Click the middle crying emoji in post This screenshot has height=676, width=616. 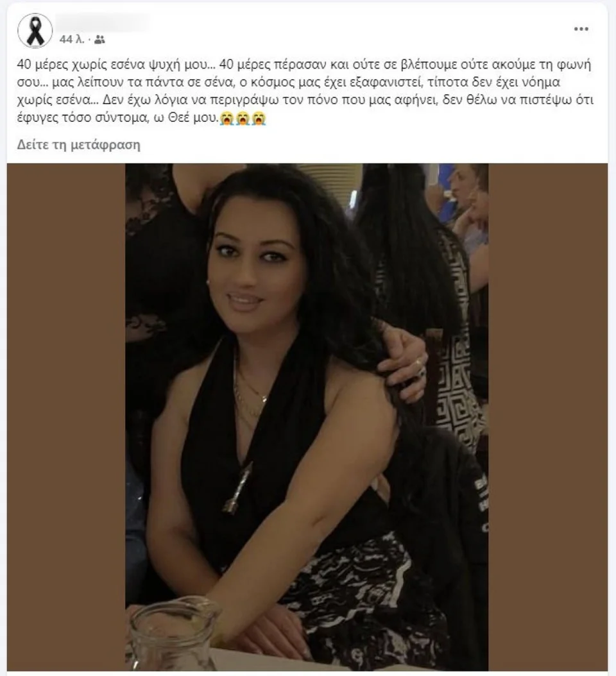coord(243,118)
